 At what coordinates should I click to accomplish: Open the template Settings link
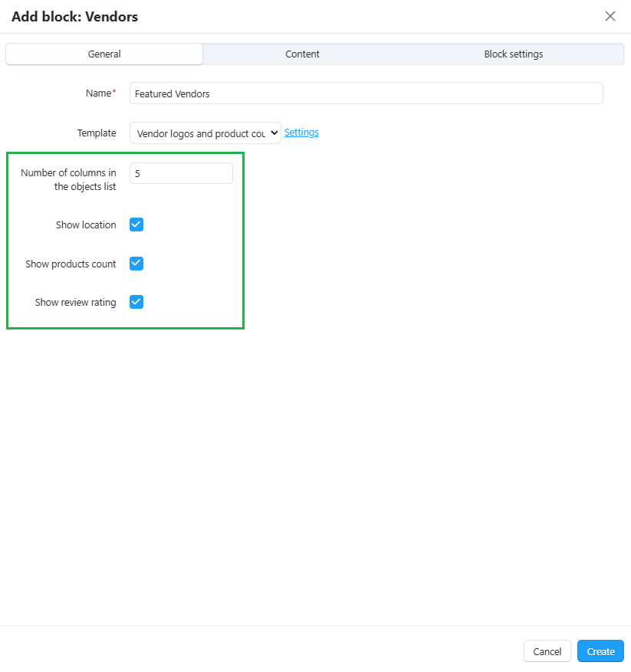click(x=301, y=133)
